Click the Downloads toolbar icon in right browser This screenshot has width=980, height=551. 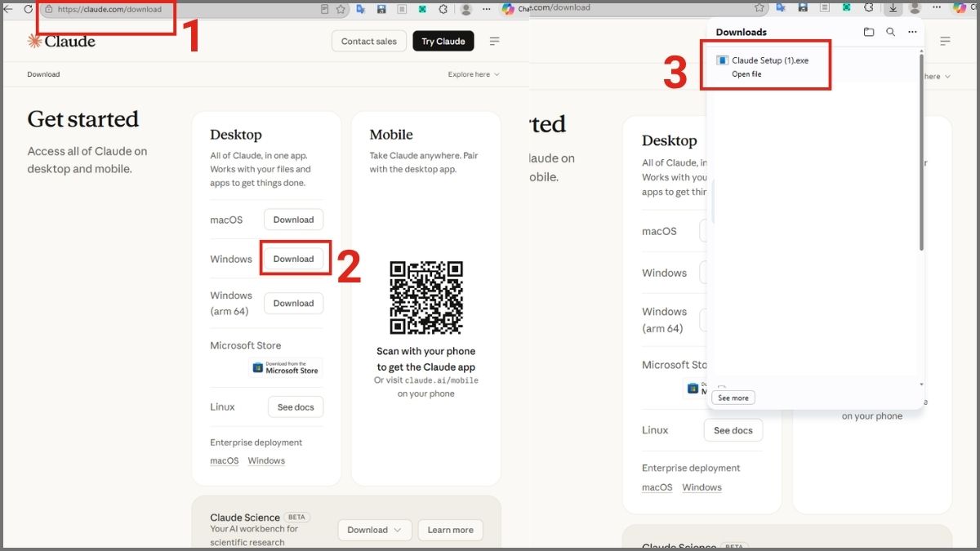(893, 8)
